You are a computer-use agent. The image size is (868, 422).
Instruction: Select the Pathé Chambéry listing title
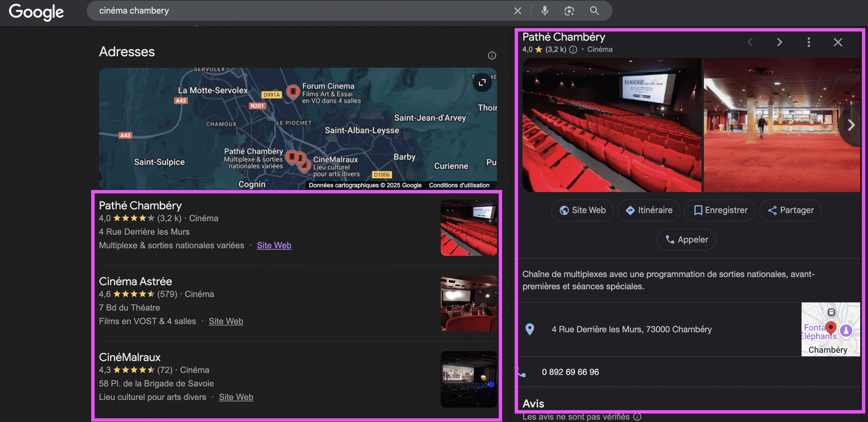[140, 205]
